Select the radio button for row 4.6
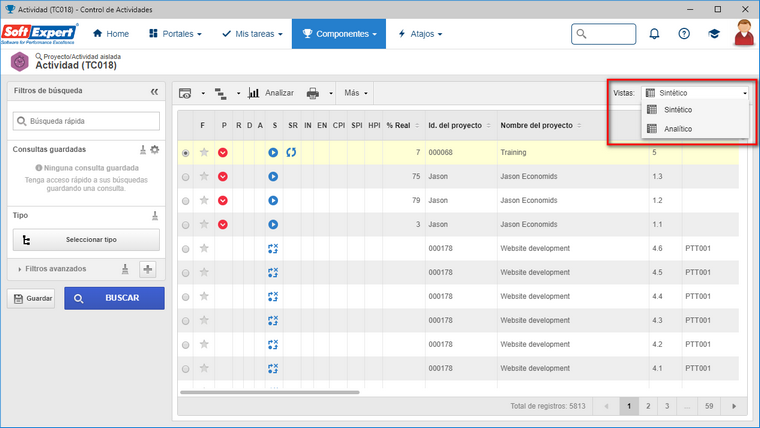This screenshot has width=760, height=428. (186, 249)
